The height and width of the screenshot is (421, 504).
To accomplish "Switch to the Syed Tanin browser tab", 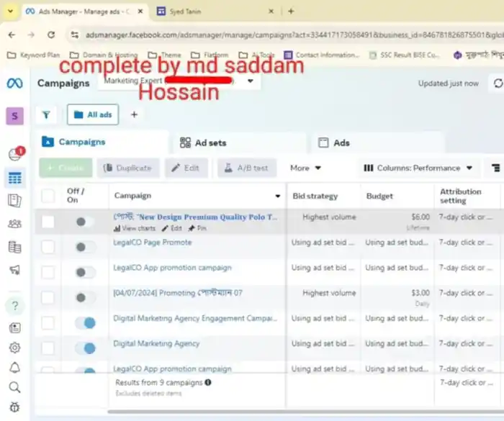I will 215,12.
